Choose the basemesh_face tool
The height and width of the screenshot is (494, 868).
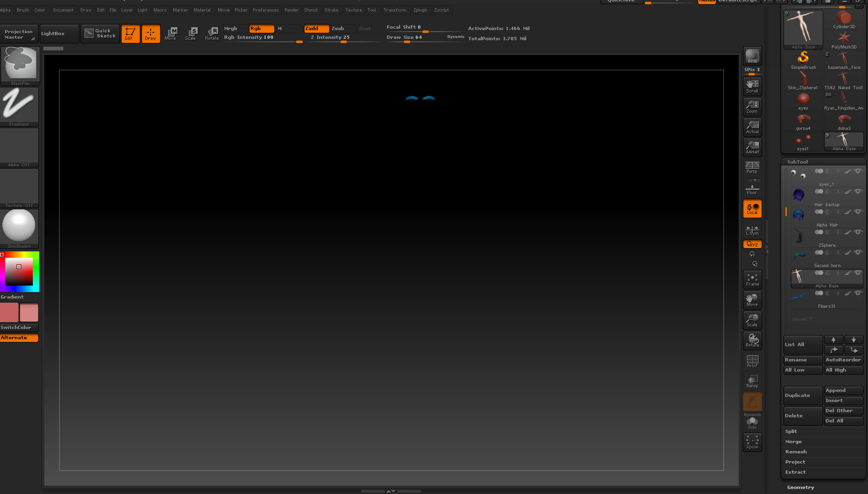tap(844, 60)
